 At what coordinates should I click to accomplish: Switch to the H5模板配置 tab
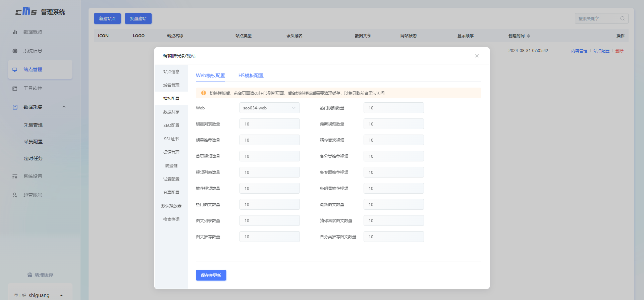click(251, 76)
